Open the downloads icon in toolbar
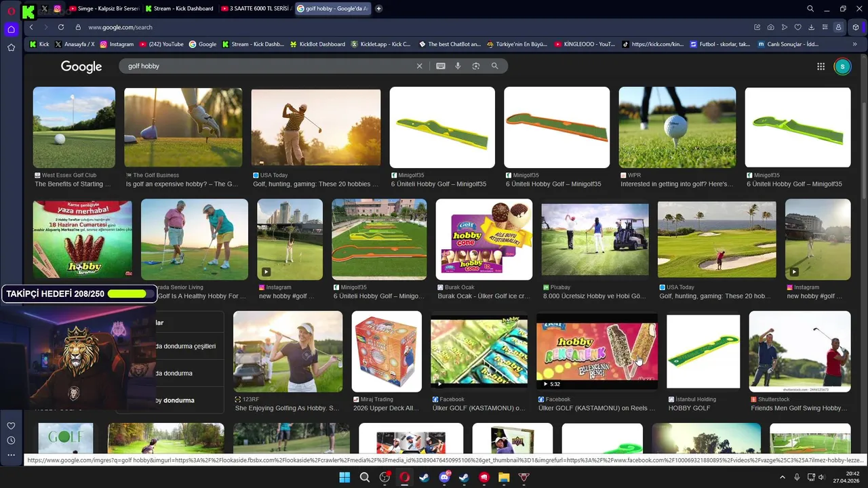This screenshot has width=868, height=488. [x=811, y=27]
